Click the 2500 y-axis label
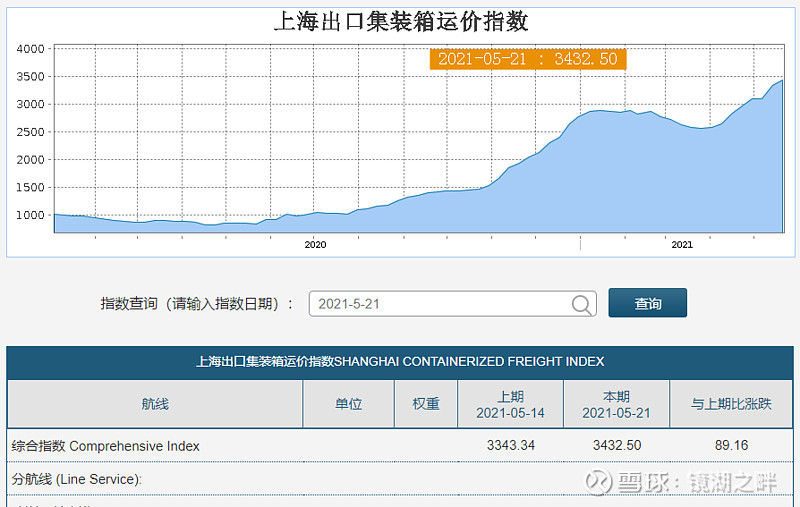Viewport: 800px width, 507px height. [31, 132]
